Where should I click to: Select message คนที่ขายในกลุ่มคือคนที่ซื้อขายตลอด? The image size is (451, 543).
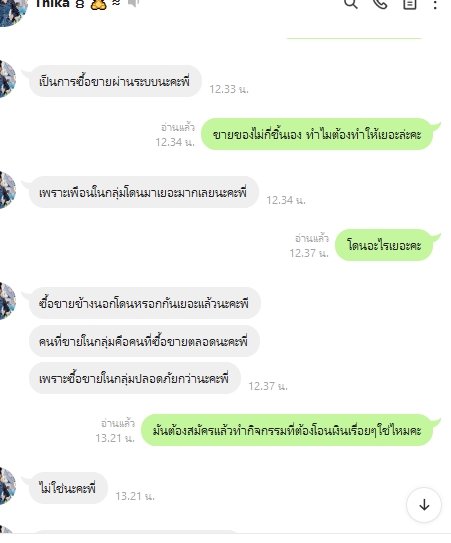click(144, 341)
